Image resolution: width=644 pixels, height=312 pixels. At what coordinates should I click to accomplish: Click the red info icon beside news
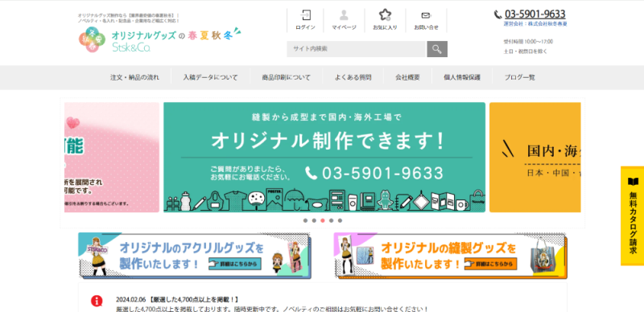point(97,301)
